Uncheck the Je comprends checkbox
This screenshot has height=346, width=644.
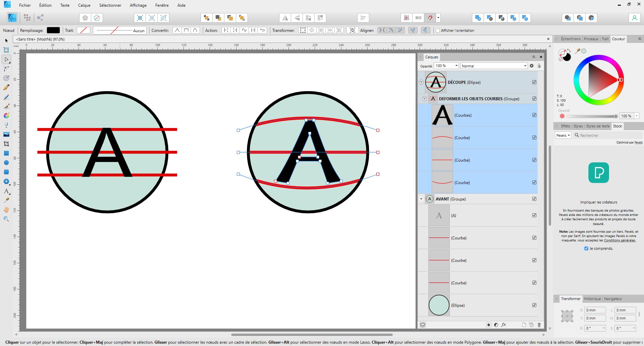click(586, 248)
